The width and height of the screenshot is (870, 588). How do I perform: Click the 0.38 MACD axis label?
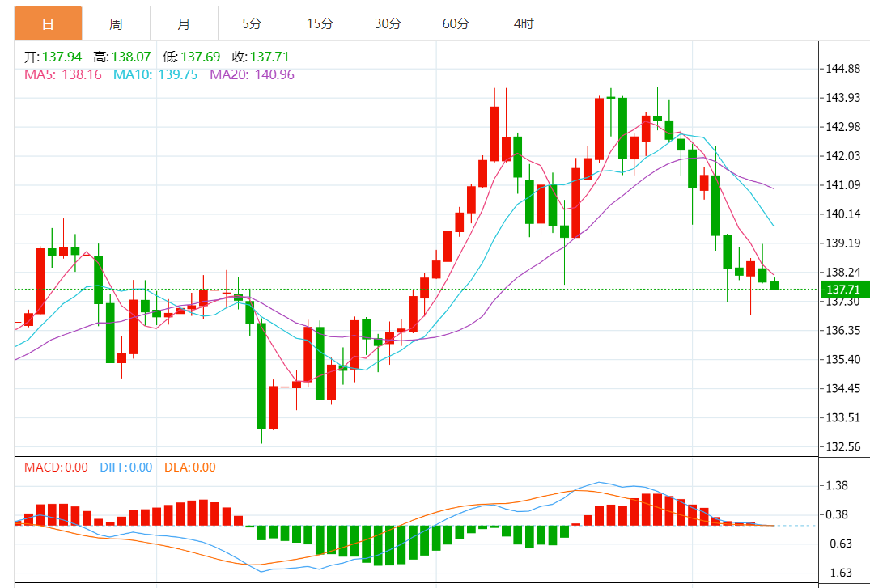pos(837,514)
